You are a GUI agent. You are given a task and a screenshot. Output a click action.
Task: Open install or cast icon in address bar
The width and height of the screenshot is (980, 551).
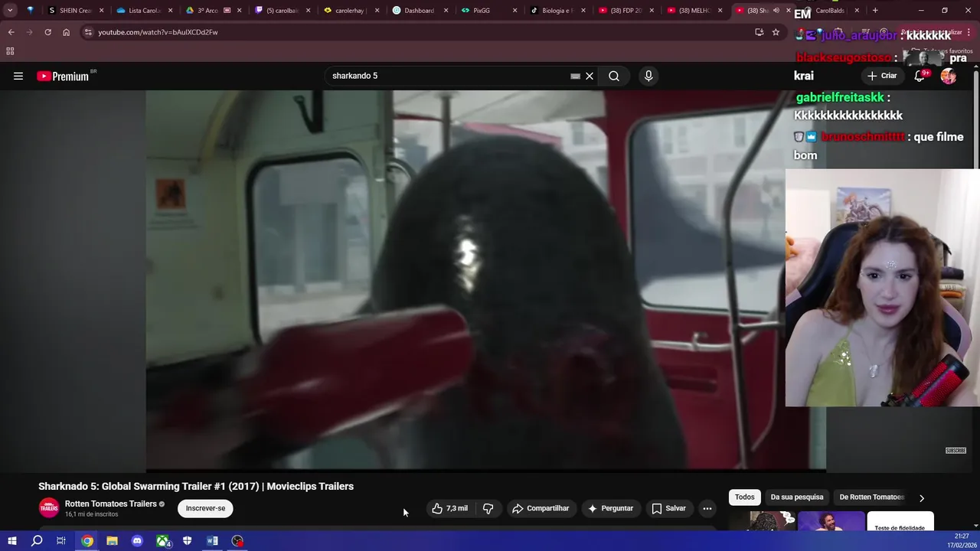[x=759, y=32]
